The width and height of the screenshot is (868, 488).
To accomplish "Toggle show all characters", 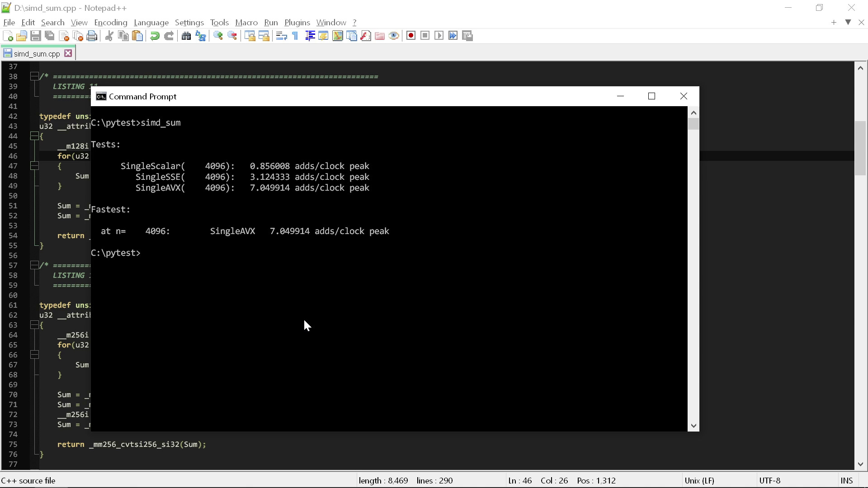I will 294,36.
